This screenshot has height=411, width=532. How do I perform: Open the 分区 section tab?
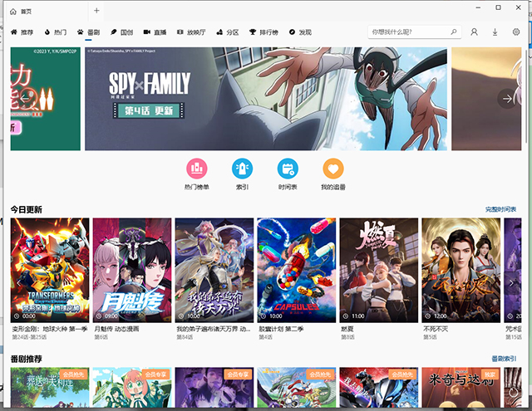[x=228, y=32]
